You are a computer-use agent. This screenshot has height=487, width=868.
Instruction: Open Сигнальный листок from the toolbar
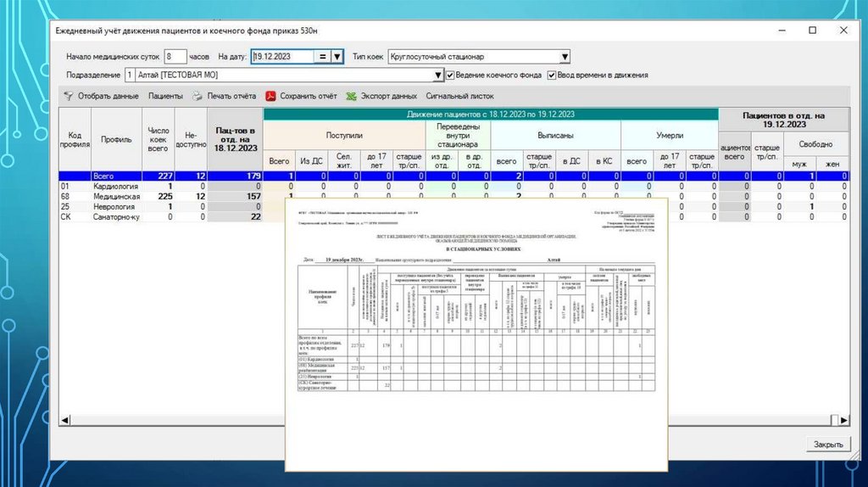point(459,97)
